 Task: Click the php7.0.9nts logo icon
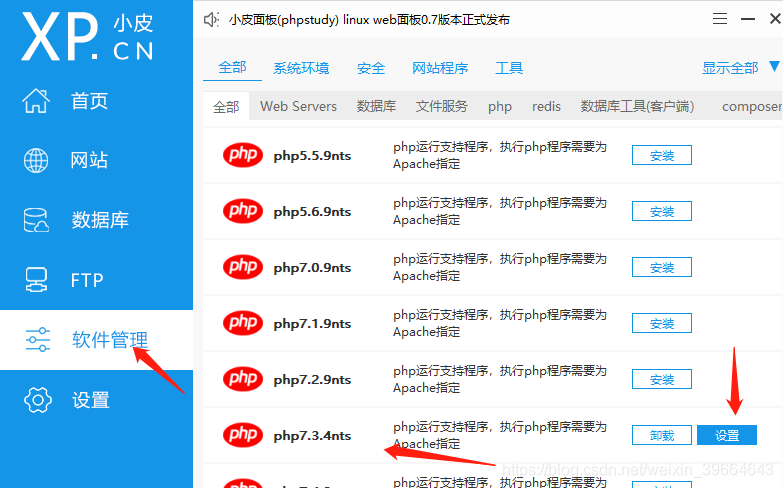click(x=243, y=267)
